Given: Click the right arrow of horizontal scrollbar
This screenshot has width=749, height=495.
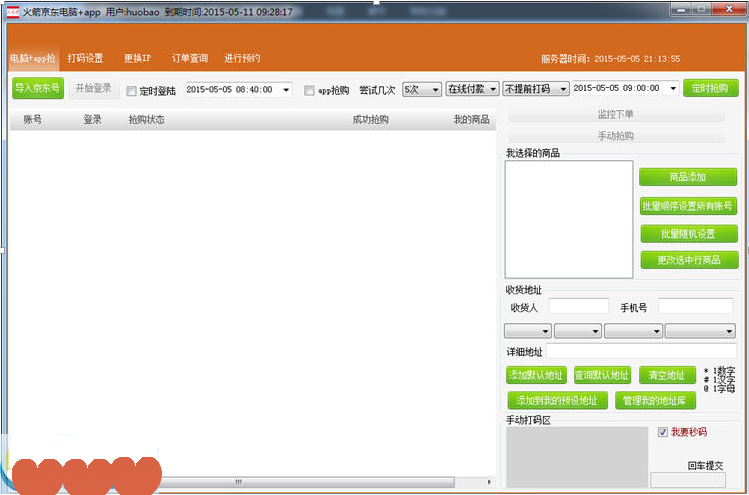Looking at the screenshot, I should pos(489,482).
